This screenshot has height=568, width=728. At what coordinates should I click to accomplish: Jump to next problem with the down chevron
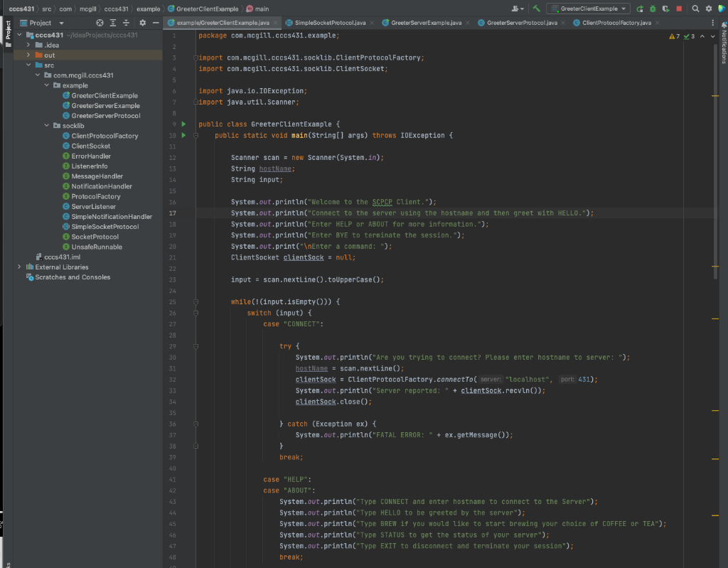(712, 36)
